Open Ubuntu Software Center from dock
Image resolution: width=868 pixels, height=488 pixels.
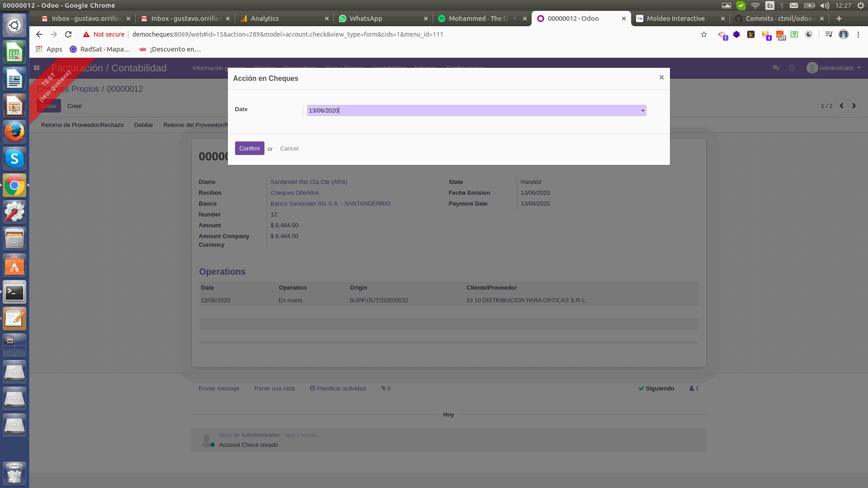pyautogui.click(x=14, y=265)
